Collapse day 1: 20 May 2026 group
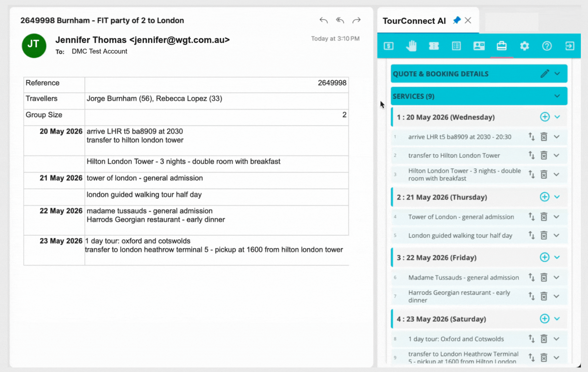This screenshot has height=372, width=588. click(557, 117)
